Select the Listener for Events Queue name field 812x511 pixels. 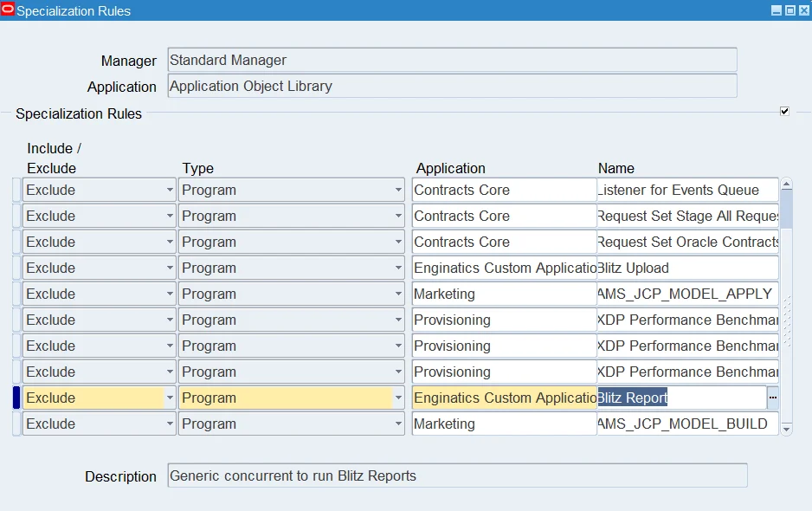[x=687, y=190]
